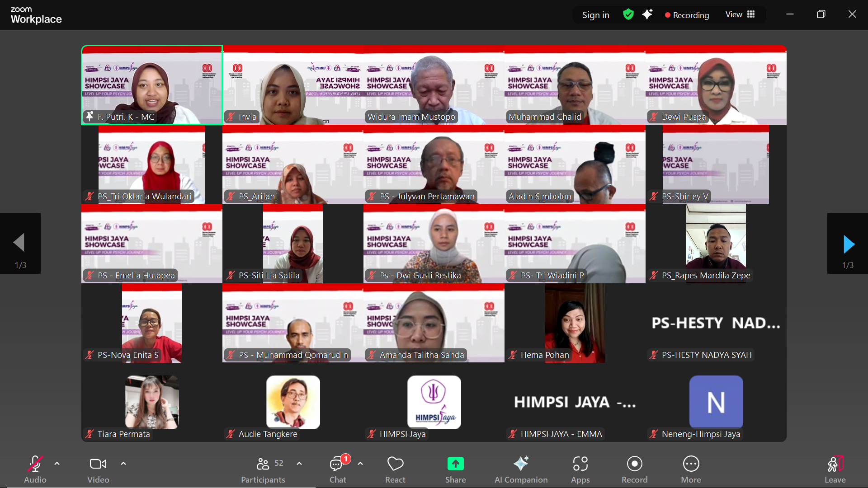
Task: Expand audio options arrow next to Audio
Action: (x=57, y=464)
